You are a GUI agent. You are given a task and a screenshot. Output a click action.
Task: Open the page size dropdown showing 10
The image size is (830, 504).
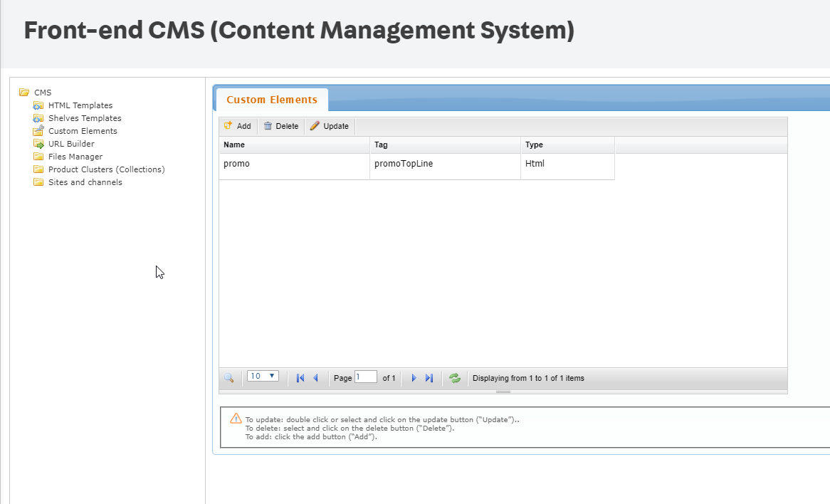tap(263, 376)
